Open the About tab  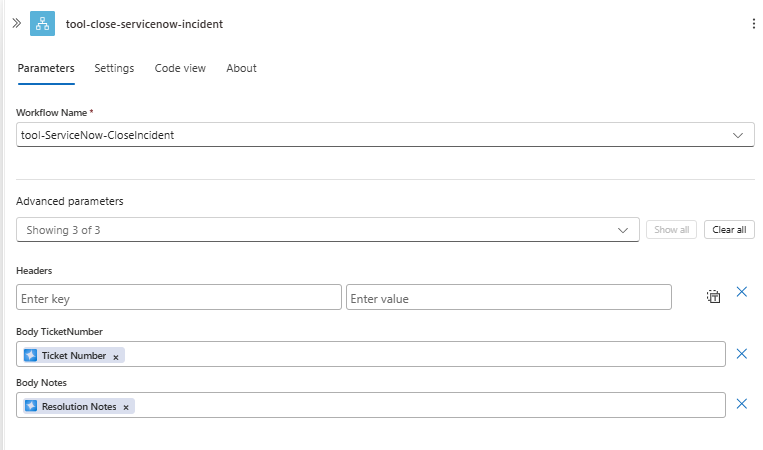(x=241, y=68)
